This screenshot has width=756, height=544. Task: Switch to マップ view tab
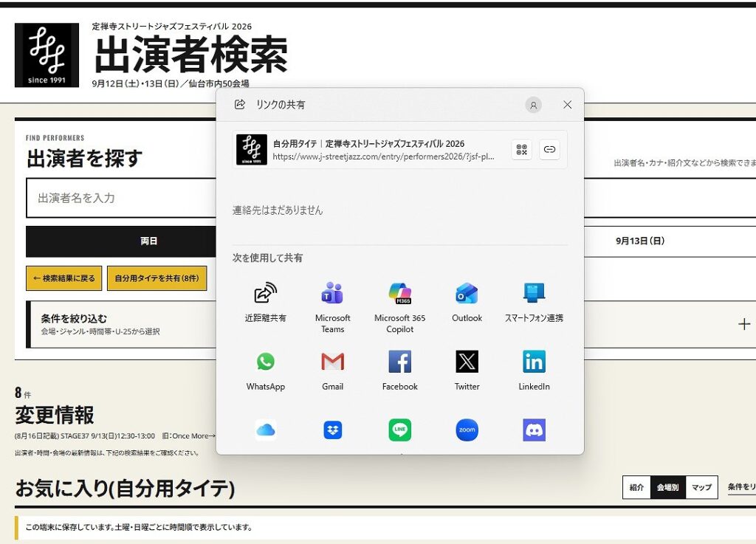click(701, 487)
